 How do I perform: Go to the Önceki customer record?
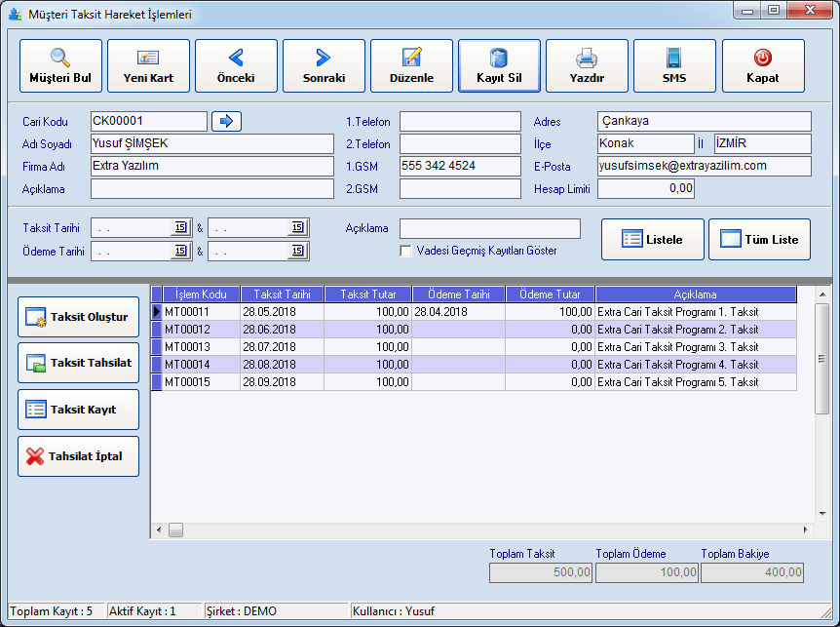(x=236, y=66)
